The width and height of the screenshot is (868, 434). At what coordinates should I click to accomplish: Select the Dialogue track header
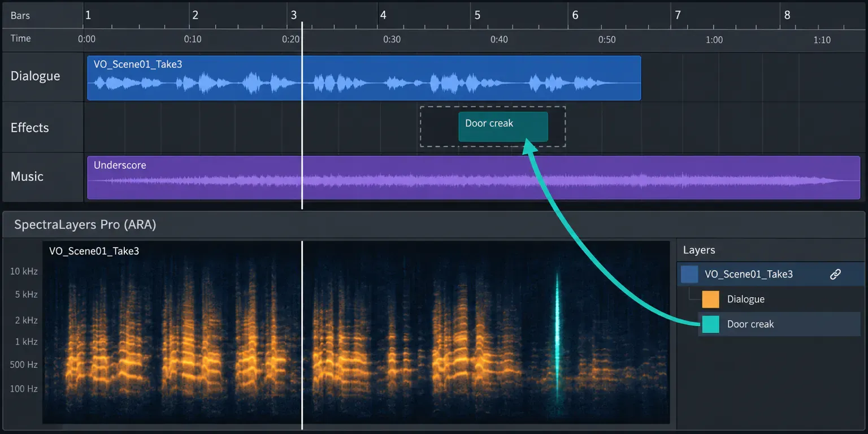(x=43, y=76)
